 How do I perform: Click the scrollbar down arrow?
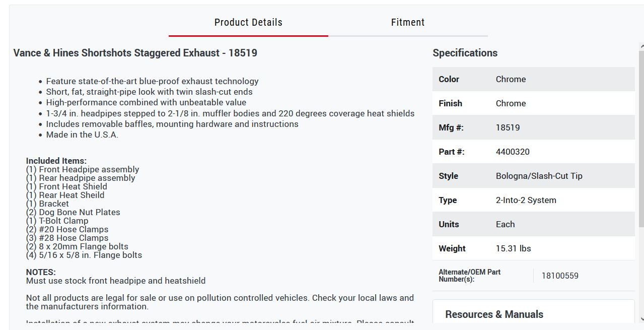coord(641,318)
